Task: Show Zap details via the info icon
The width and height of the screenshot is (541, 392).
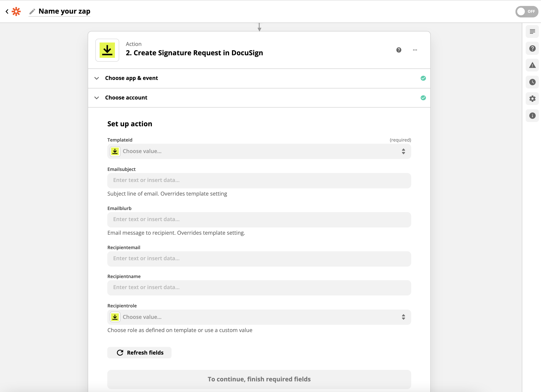Action: [x=532, y=116]
